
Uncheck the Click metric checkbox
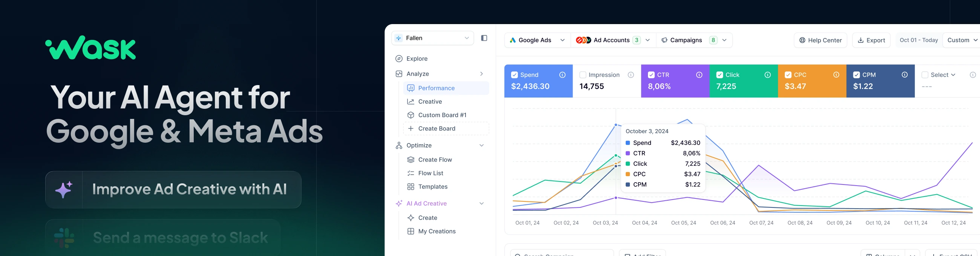pyautogui.click(x=720, y=75)
